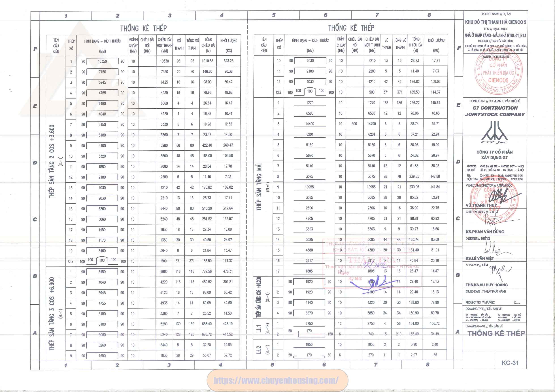Click the drawing number 'KC-31'
Viewport: 555px width, 392px height.
pos(510,363)
